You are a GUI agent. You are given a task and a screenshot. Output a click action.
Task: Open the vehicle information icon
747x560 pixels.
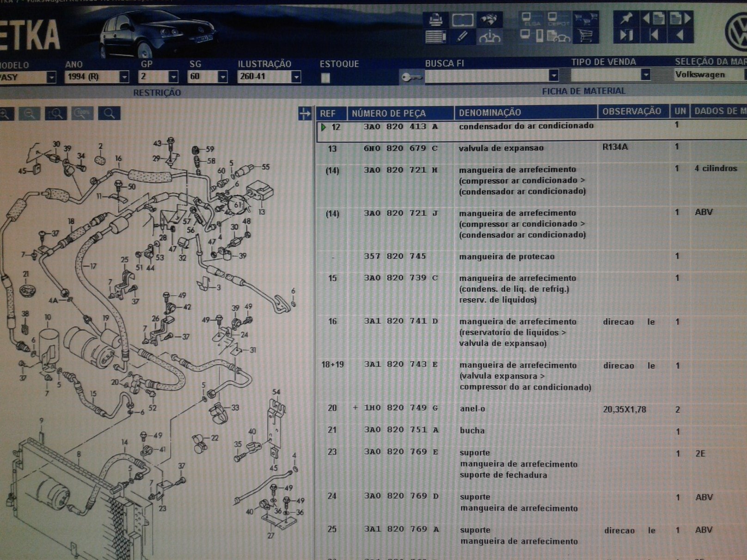[x=490, y=36]
